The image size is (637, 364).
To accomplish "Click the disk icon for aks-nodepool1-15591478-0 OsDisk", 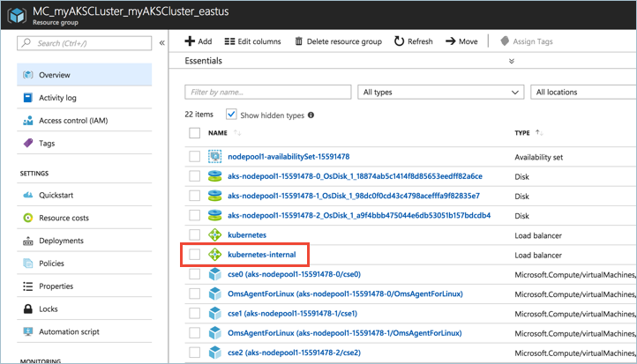I will point(215,176).
